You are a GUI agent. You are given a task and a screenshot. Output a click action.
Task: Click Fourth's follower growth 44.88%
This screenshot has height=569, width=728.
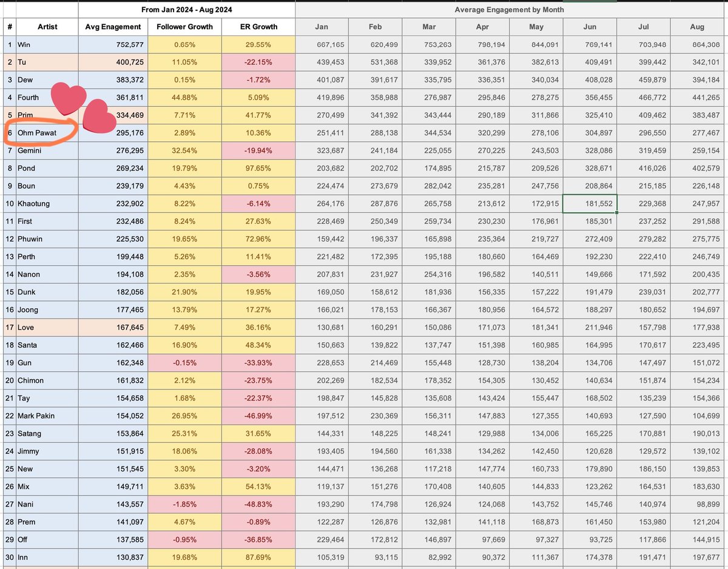[x=184, y=97]
